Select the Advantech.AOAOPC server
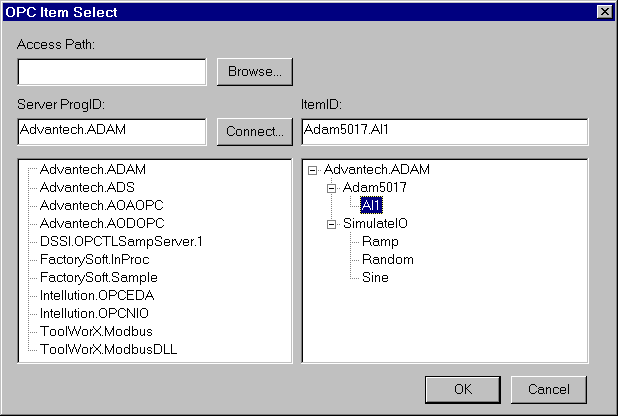The width and height of the screenshot is (618, 416). (94, 205)
